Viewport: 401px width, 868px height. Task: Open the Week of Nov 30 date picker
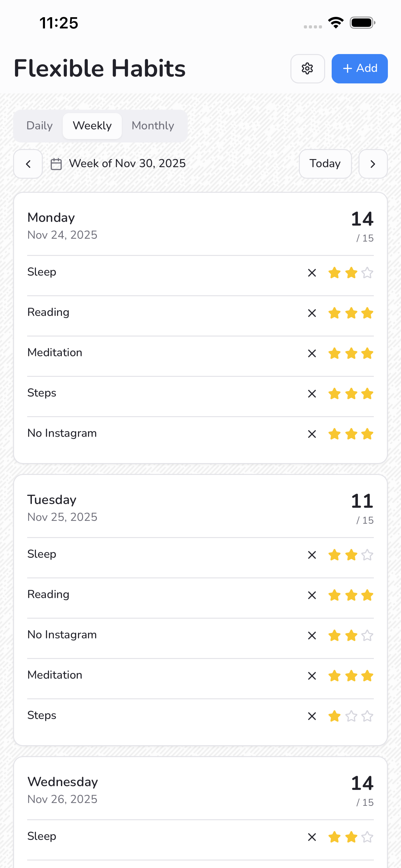tap(127, 164)
